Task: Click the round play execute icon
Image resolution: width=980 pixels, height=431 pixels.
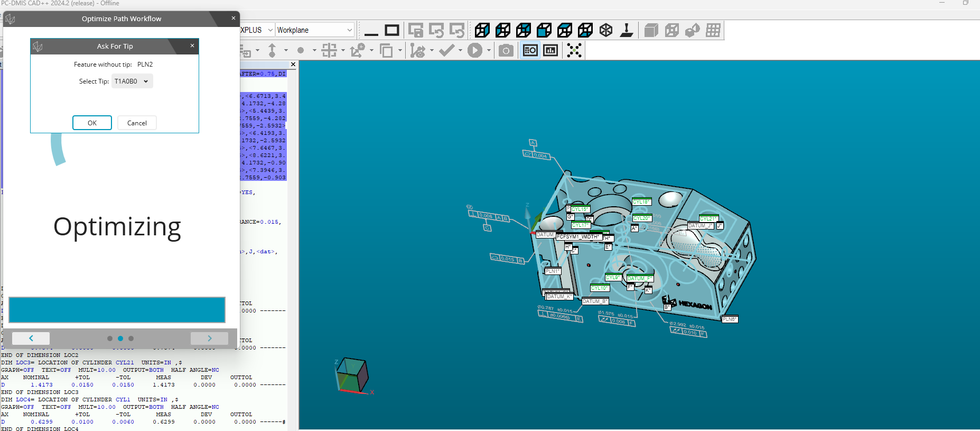Action: (474, 51)
